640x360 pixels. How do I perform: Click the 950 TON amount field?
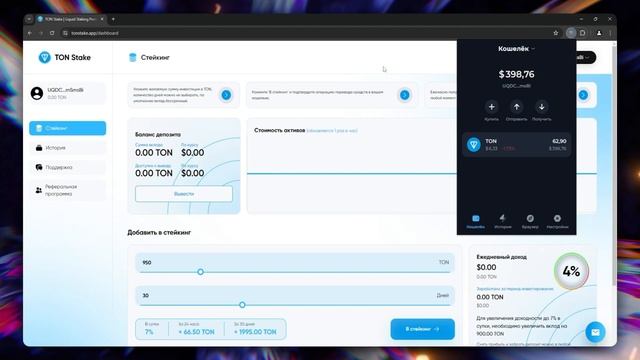click(x=294, y=262)
